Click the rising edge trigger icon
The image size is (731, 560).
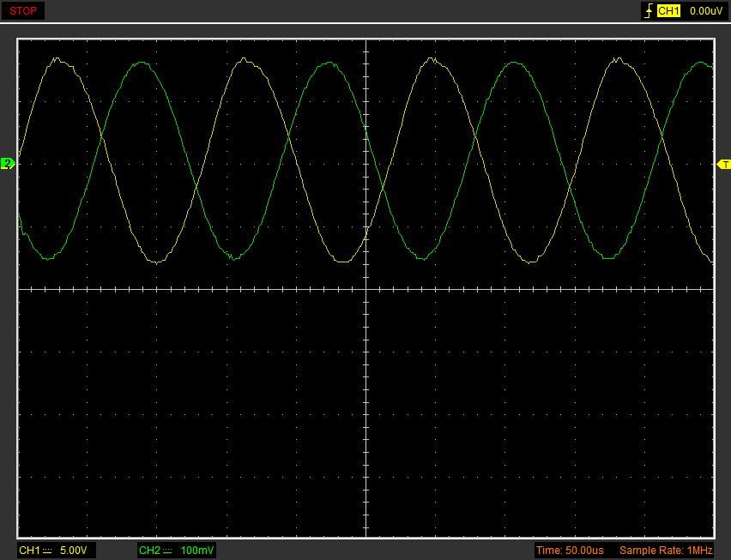648,11
